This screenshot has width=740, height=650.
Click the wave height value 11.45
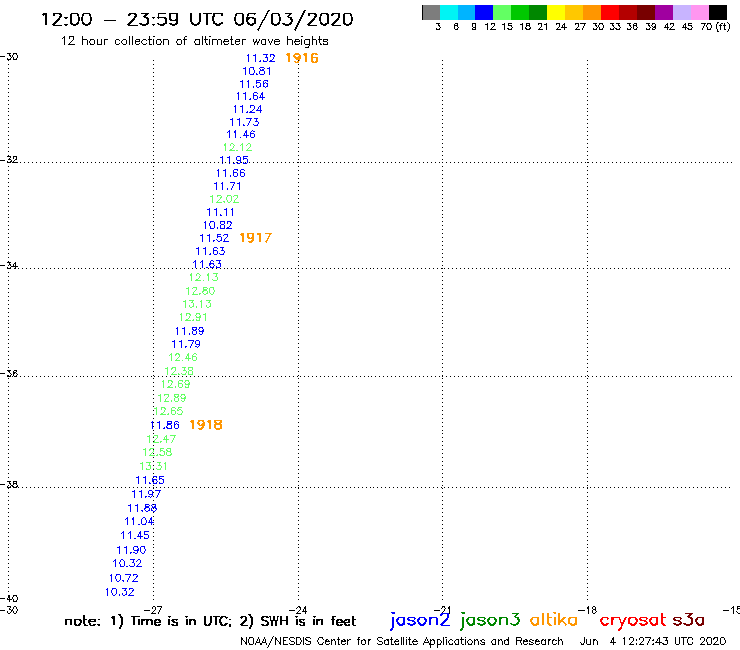coord(135,535)
